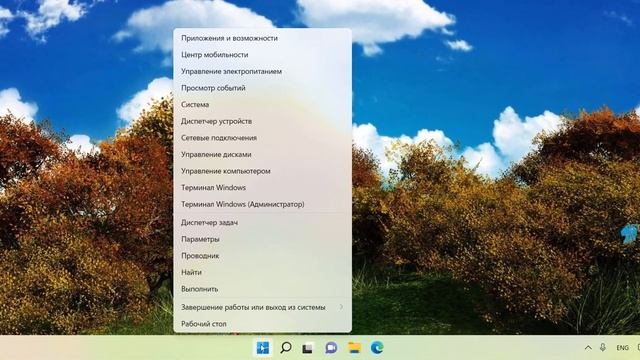This screenshot has height=360, width=640.
Task: Open Task View on the taskbar
Action: coord(308,348)
